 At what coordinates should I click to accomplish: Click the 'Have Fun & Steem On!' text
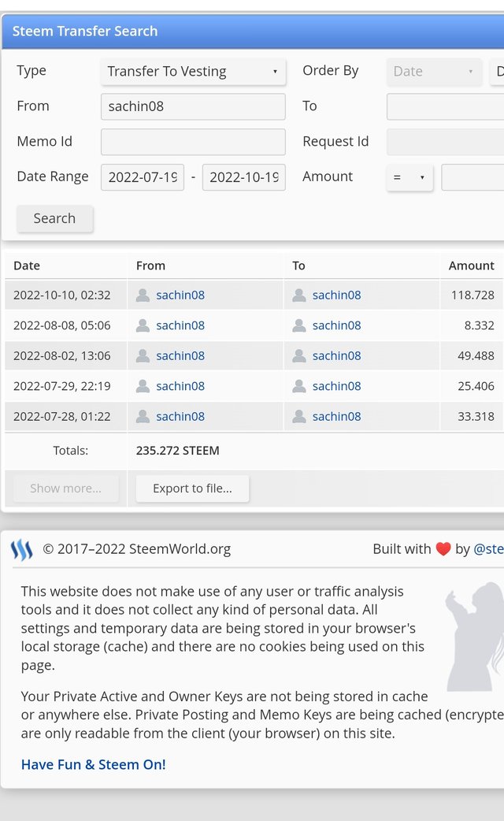93,765
